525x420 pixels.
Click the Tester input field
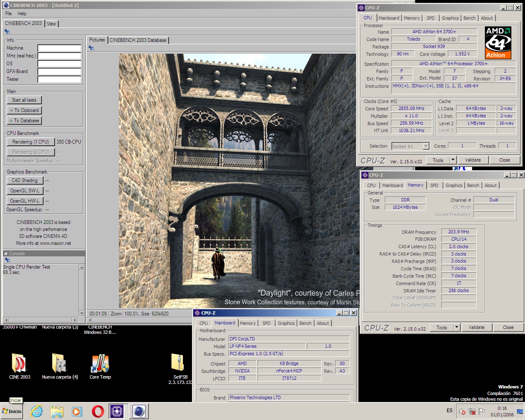[x=59, y=79]
